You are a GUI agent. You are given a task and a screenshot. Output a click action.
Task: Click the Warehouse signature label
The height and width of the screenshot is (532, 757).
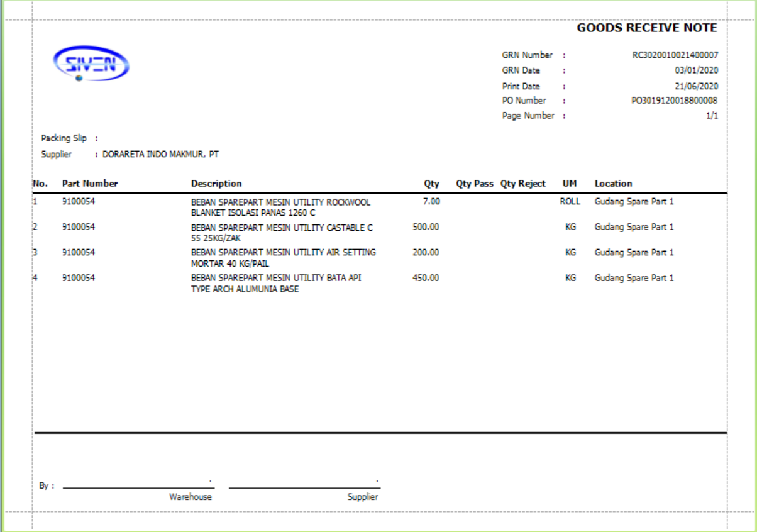(191, 497)
